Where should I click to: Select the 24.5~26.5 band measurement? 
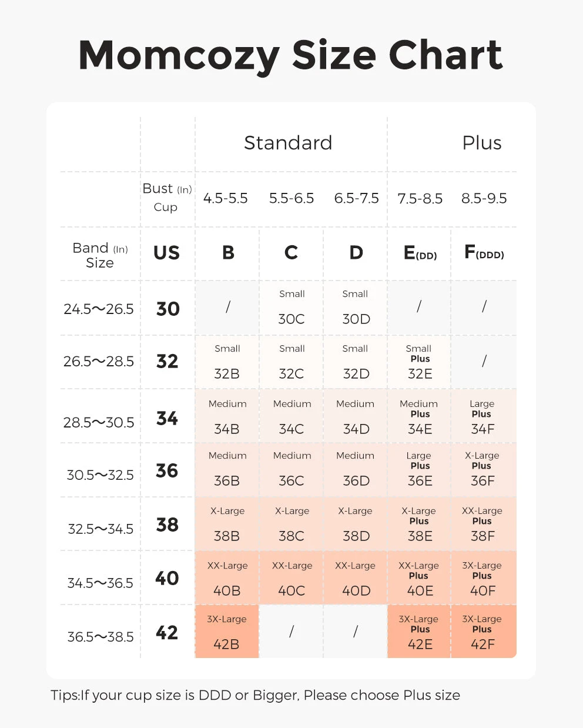coord(99,309)
